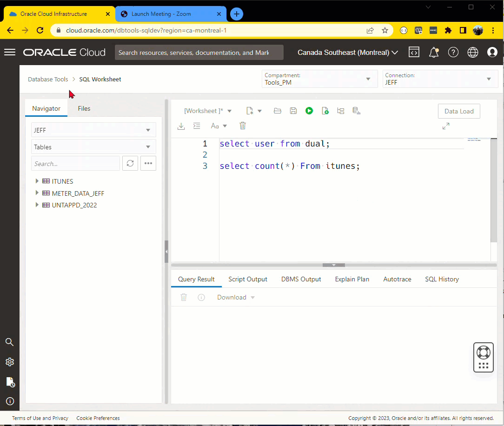Reload the page with the browser refresh button
Image resolution: width=504 pixels, height=426 pixels.
coord(40,30)
